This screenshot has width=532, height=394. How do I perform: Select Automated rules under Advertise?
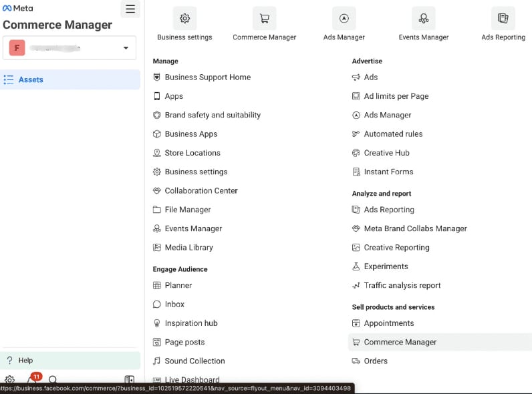coord(393,134)
